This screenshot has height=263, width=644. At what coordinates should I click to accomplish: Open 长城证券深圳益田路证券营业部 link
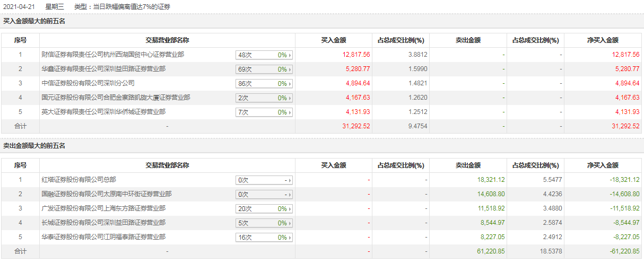click(x=103, y=223)
